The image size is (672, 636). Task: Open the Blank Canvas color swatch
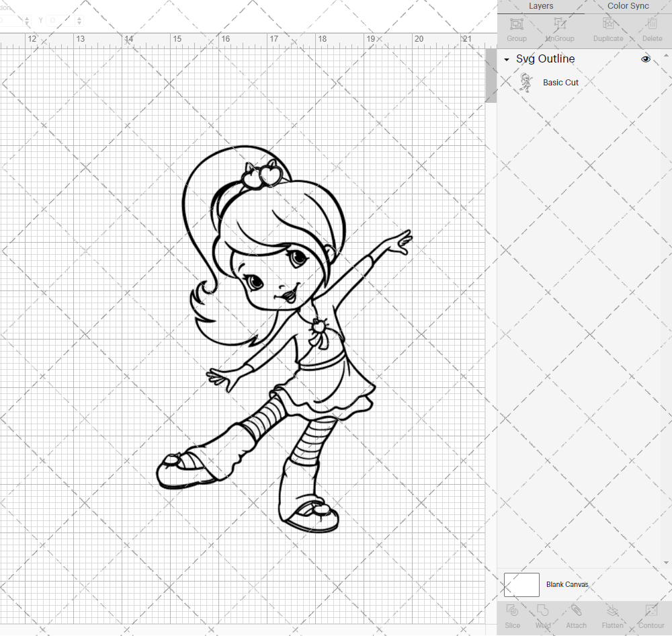pyautogui.click(x=521, y=584)
